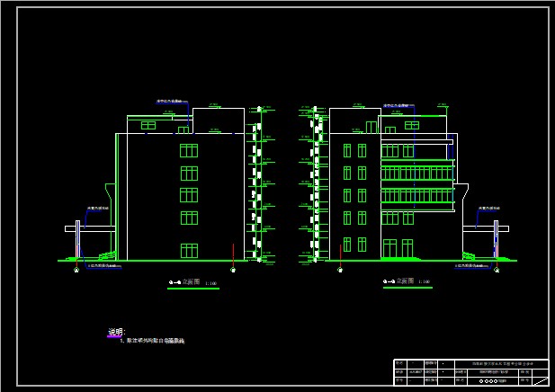Select the 说明 notes heading
Viewport: 555px width, 392px height.
point(115,332)
